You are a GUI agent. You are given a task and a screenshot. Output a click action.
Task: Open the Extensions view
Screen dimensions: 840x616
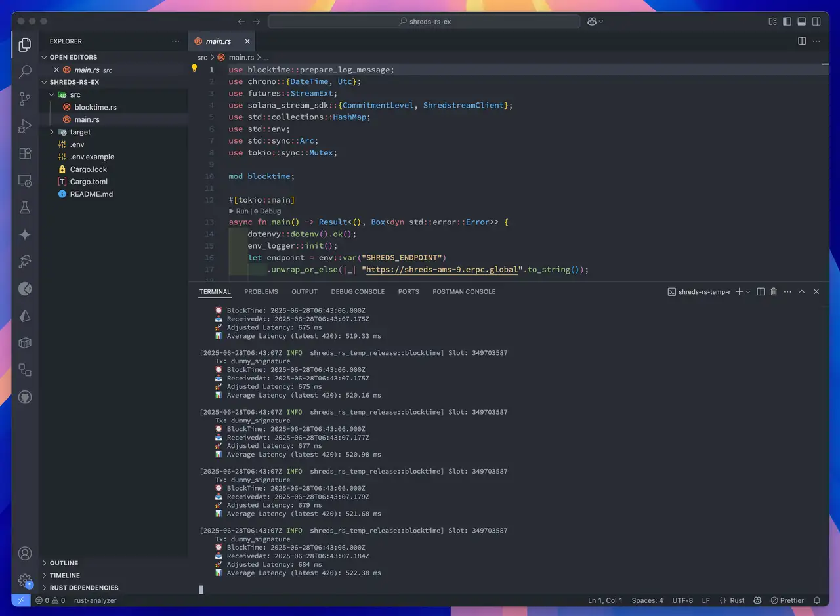tap(25, 154)
